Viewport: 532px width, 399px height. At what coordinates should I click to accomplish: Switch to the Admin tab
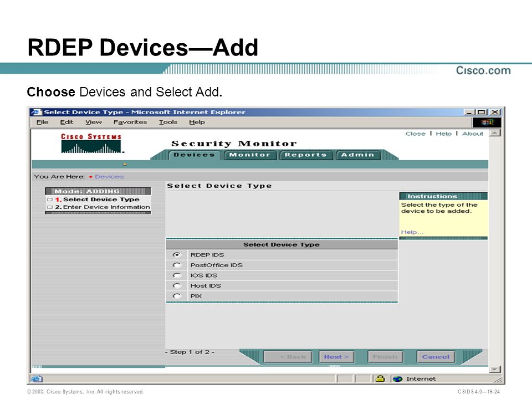click(x=357, y=155)
